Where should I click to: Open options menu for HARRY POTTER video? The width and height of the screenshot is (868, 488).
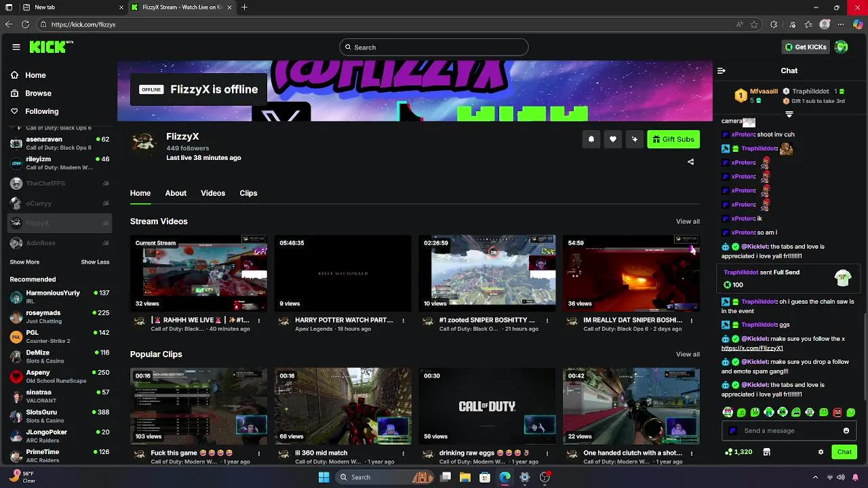pos(403,321)
